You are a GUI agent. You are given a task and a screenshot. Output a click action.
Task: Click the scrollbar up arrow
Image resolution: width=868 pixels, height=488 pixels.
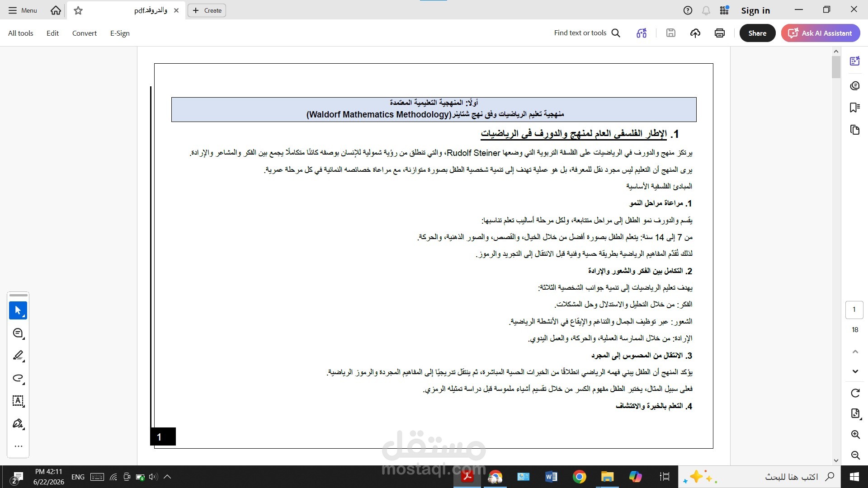pos(836,52)
